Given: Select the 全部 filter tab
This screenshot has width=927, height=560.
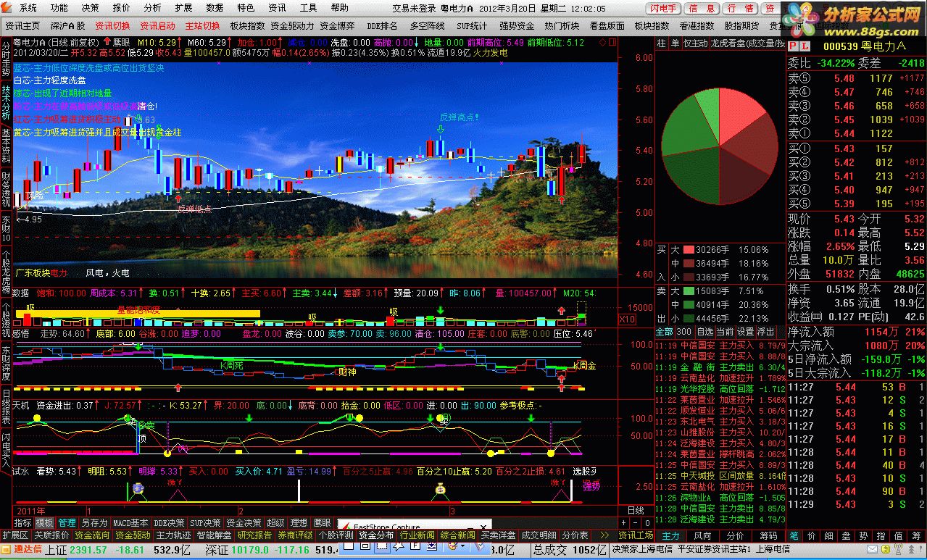Looking at the screenshot, I should click(664, 332).
